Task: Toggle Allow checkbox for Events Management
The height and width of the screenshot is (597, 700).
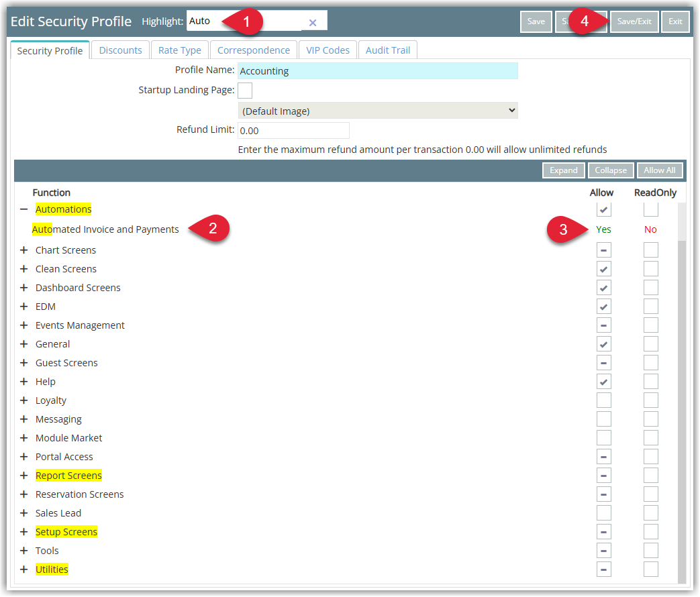Action: pyautogui.click(x=603, y=325)
